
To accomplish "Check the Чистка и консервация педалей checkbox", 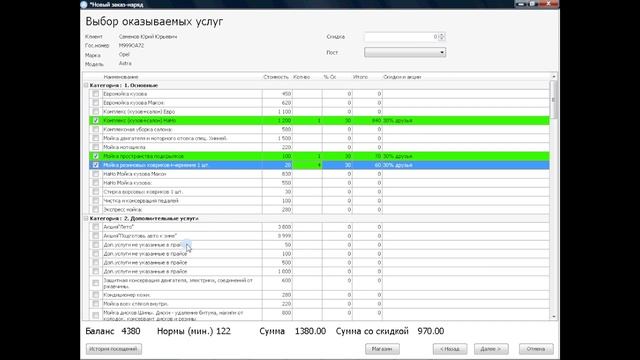I will [x=96, y=200].
